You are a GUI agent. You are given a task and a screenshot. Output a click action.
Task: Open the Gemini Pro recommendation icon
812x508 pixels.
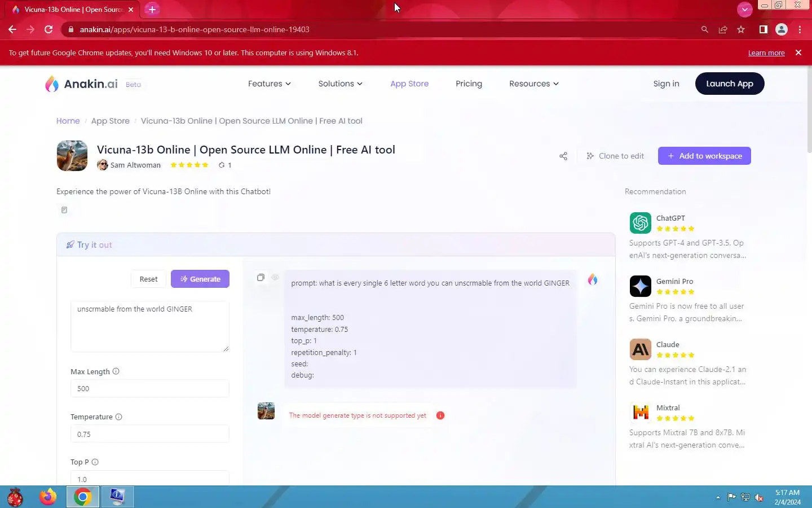coord(641,286)
